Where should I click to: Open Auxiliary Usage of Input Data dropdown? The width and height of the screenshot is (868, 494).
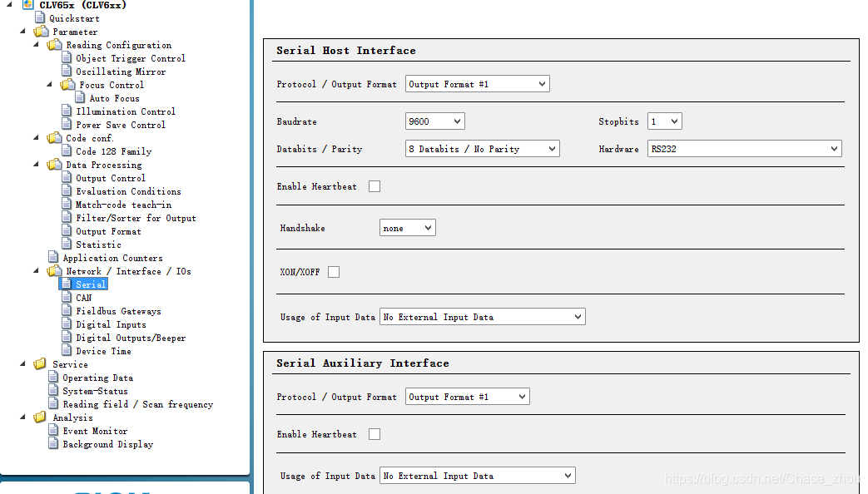click(x=477, y=476)
